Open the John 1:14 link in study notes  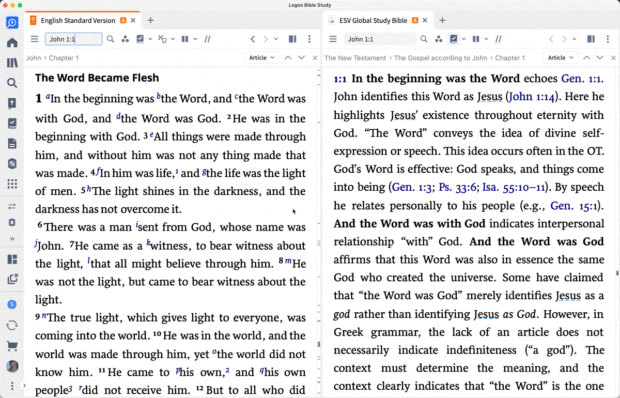(532, 96)
